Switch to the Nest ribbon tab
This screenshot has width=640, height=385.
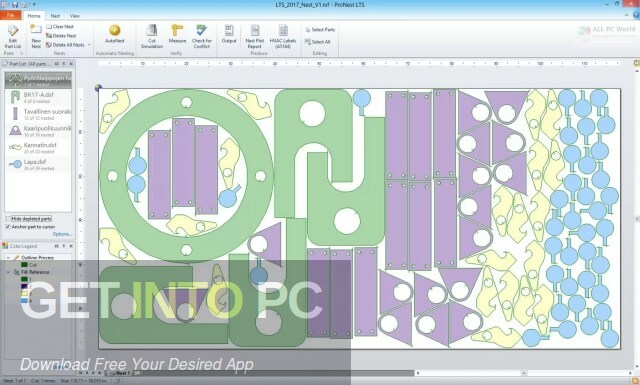click(55, 16)
